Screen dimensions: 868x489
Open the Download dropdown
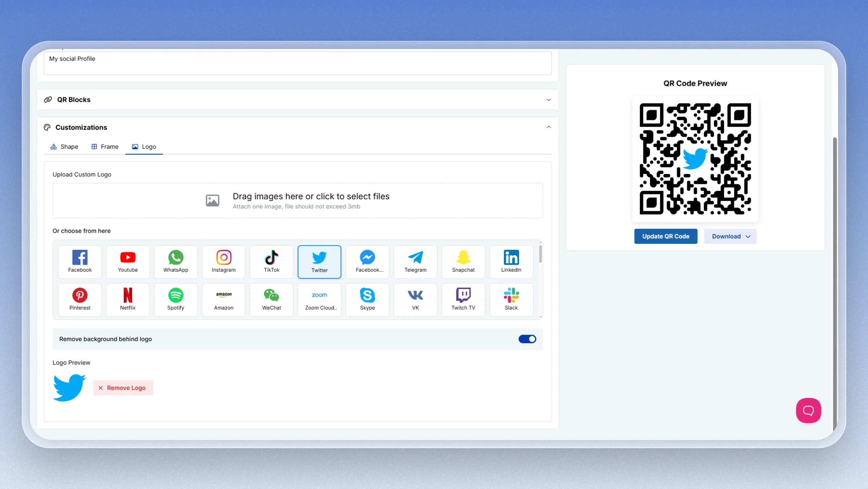pyautogui.click(x=730, y=236)
